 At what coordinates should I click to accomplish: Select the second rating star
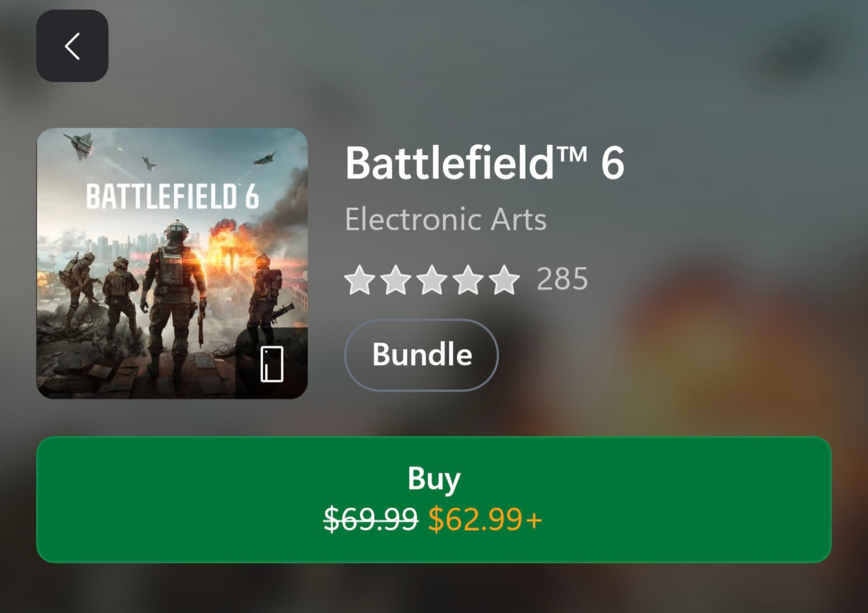pyautogui.click(x=396, y=280)
